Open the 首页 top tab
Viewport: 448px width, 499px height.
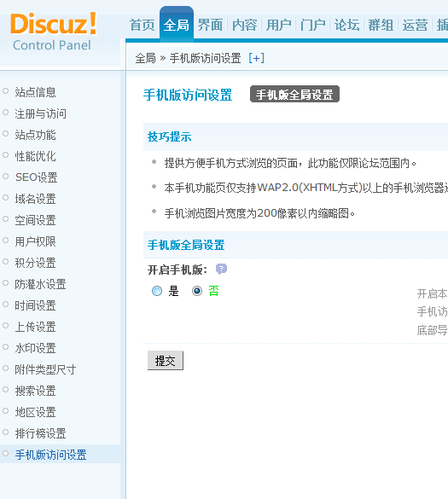click(x=142, y=25)
